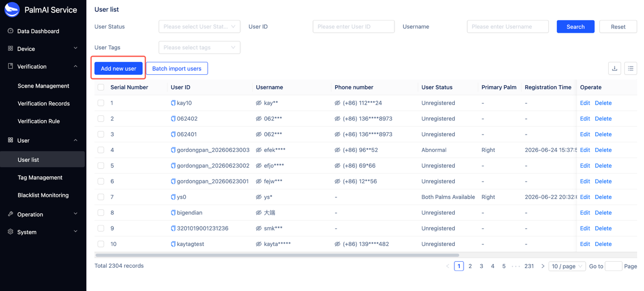Select row 10 kaytagtest checkbox
This screenshot has width=644, height=291.
coord(101,244)
